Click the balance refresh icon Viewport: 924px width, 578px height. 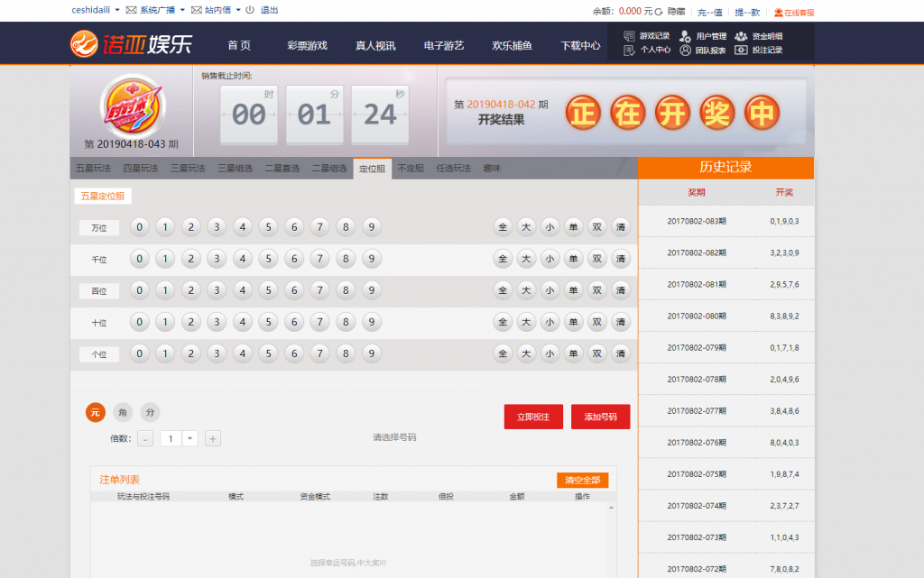click(x=659, y=12)
